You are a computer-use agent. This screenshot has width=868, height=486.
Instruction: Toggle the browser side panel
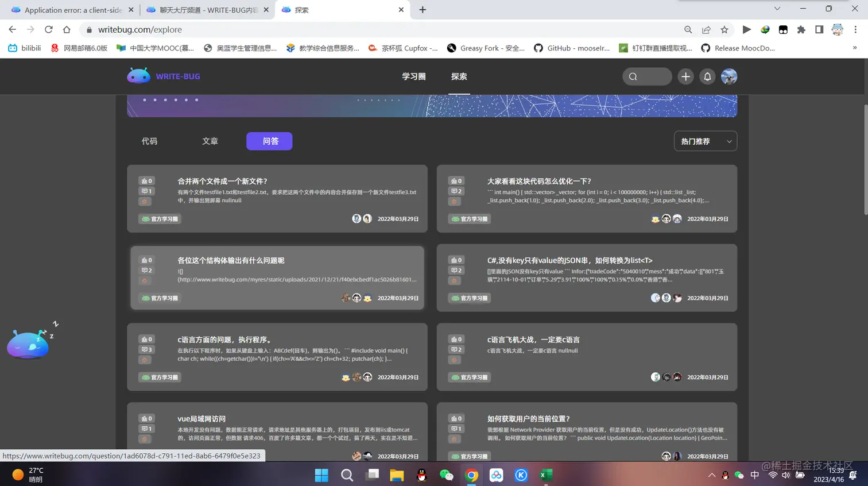[819, 29]
